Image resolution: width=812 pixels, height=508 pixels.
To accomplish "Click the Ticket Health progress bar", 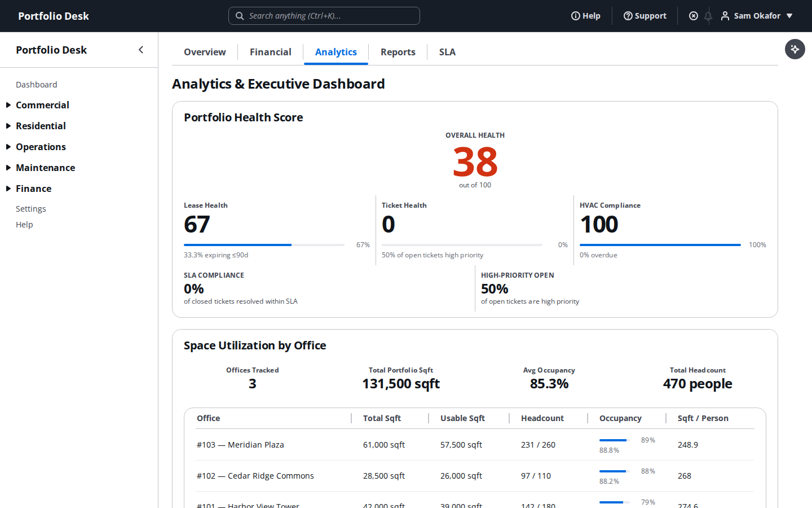I will pos(462,245).
